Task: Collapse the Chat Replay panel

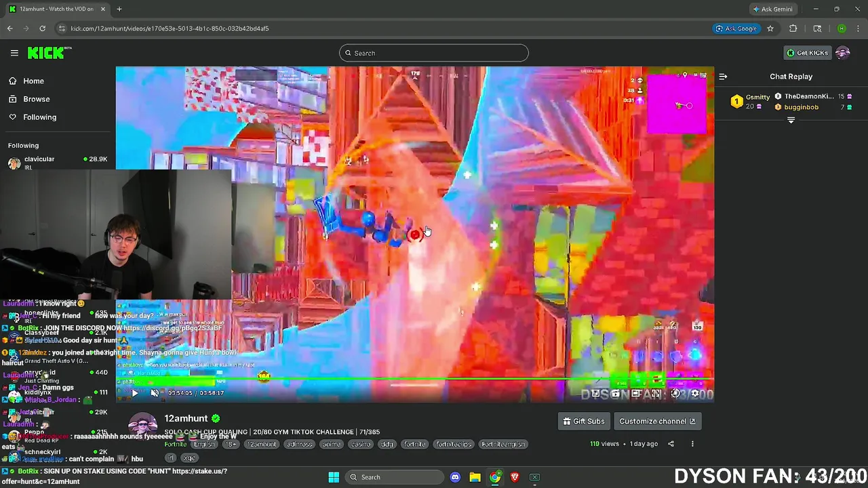Action: pyautogui.click(x=723, y=77)
